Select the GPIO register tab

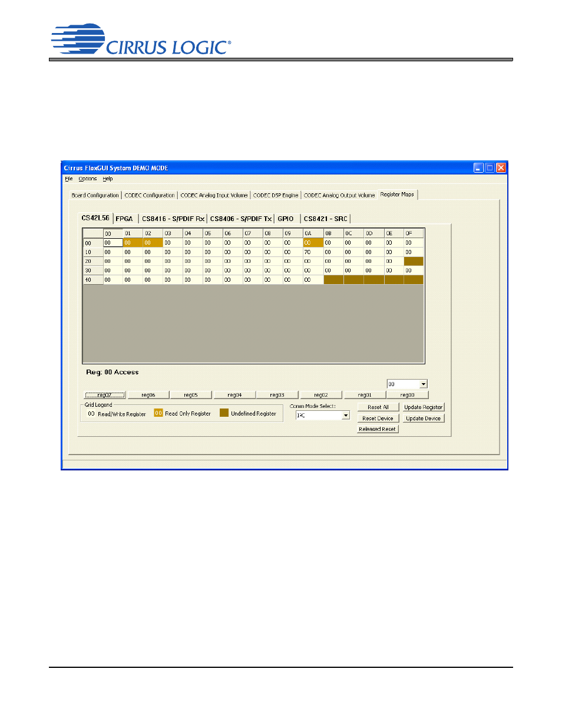pyautogui.click(x=286, y=219)
